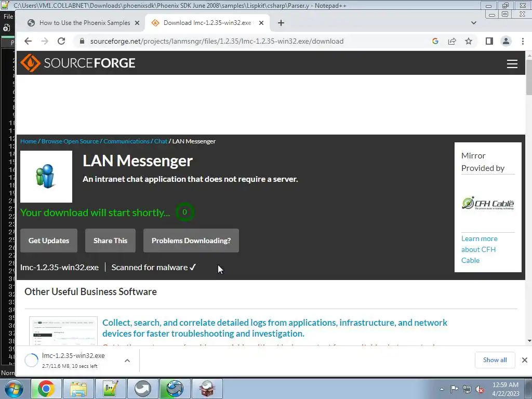Viewport: 532px width, 399px height.
Task: Click the log tool ad thumbnail
Action: (x=63, y=331)
